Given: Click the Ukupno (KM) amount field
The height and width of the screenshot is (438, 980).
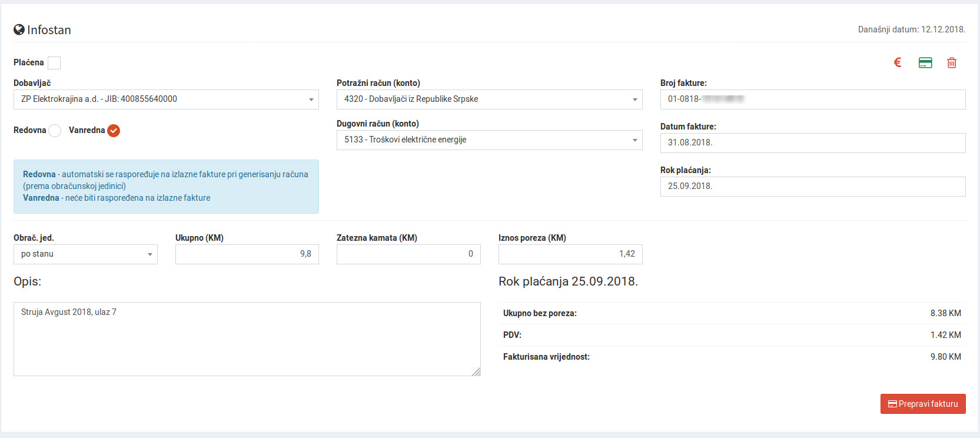Looking at the screenshot, I should [x=247, y=254].
